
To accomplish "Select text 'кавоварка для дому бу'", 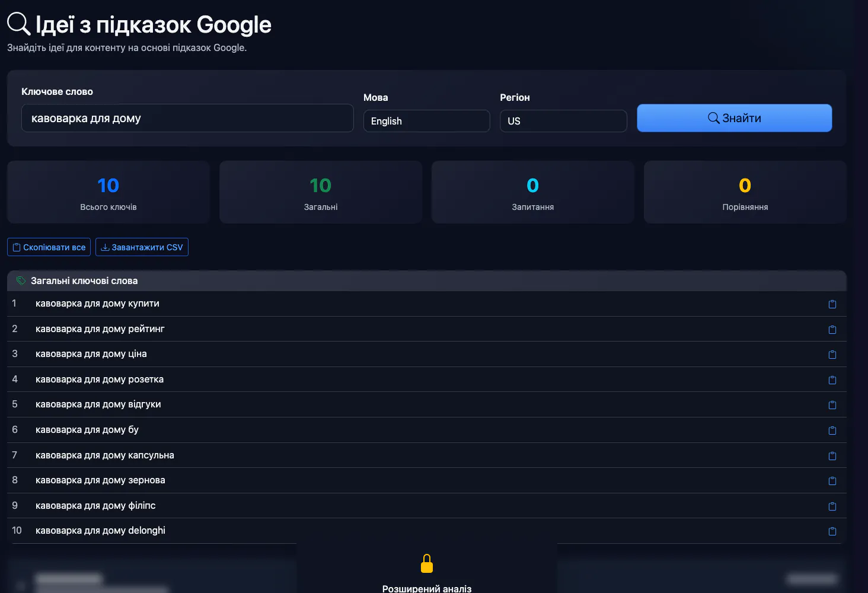I will (87, 430).
